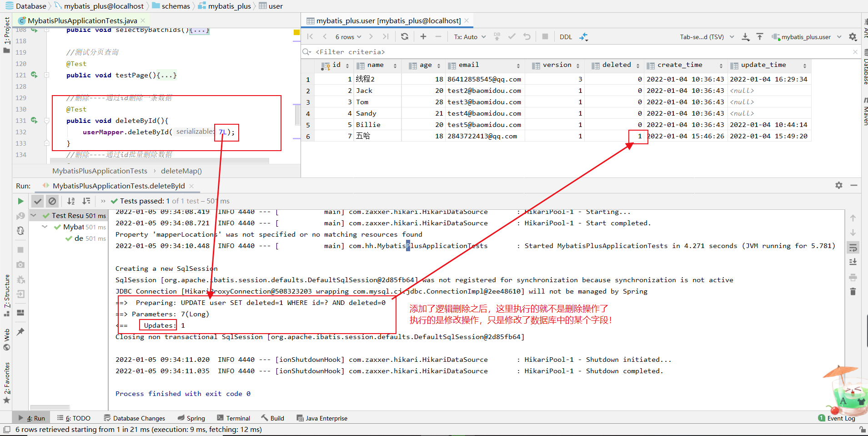Sort test results by duration
Screen dimensions: 868x436
coord(86,201)
